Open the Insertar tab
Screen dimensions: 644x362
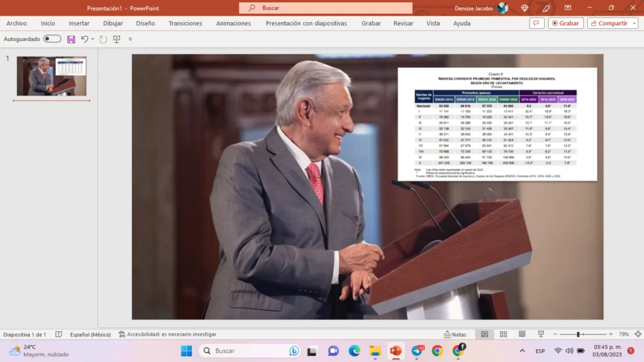[79, 23]
